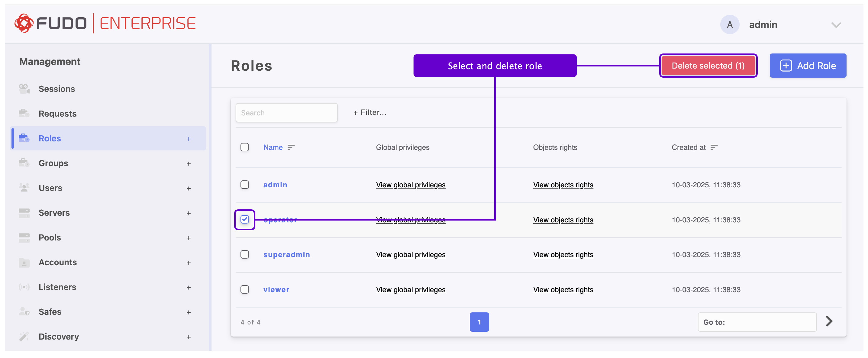Open Accounts menu item
Screen dimensions: 868x358
[x=58, y=262]
